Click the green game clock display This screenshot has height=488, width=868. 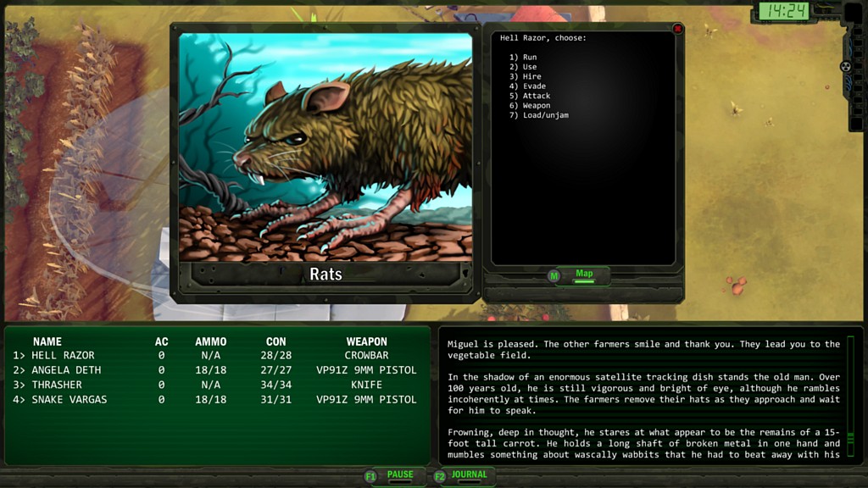click(x=782, y=11)
